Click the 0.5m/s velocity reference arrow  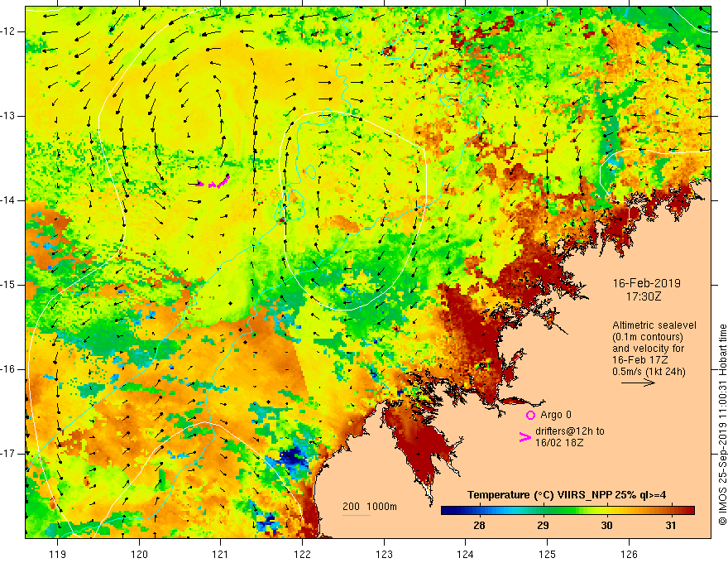pyautogui.click(x=638, y=383)
